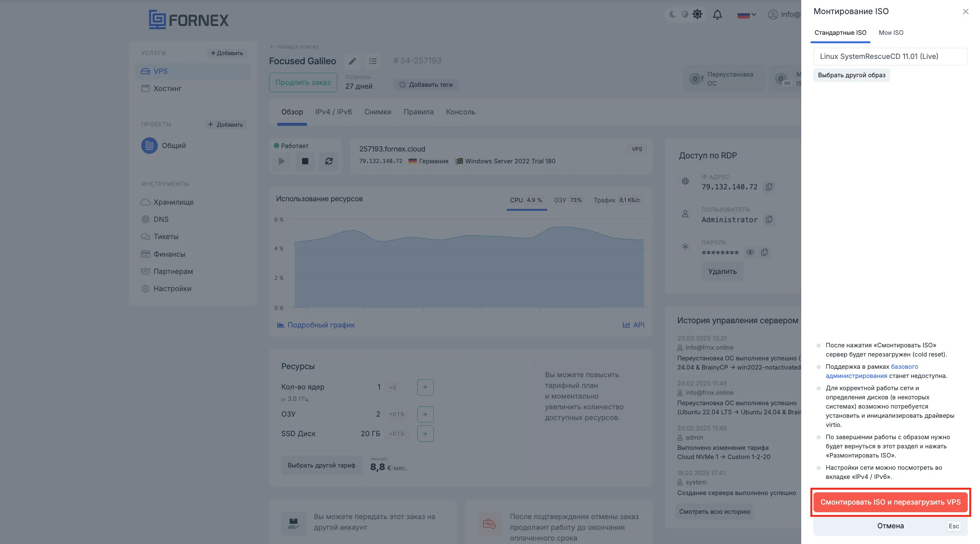980x544 pixels.
Task: Click server ID #34-257193
Action: 417,61
